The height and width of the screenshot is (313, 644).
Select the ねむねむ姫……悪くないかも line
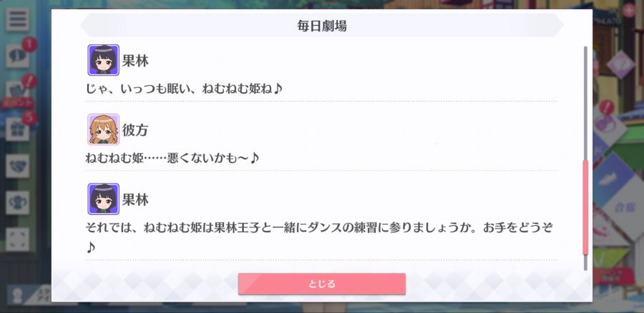(x=172, y=157)
